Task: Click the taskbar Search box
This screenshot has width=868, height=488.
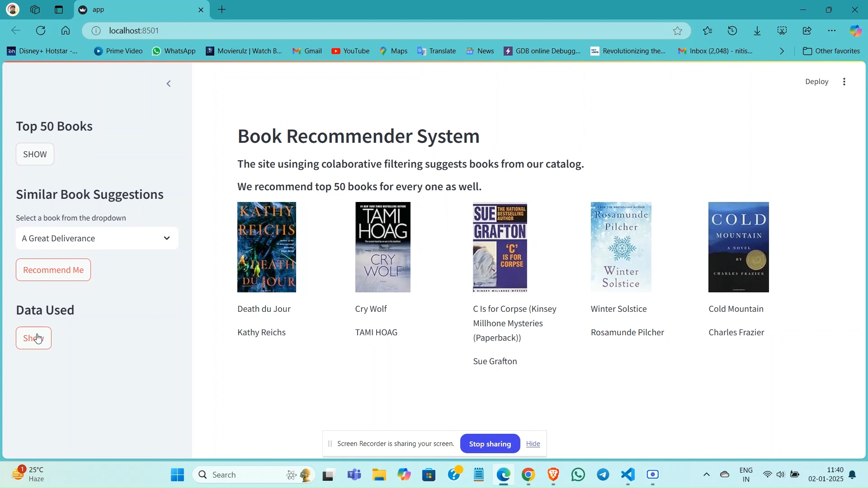Action: (254, 475)
